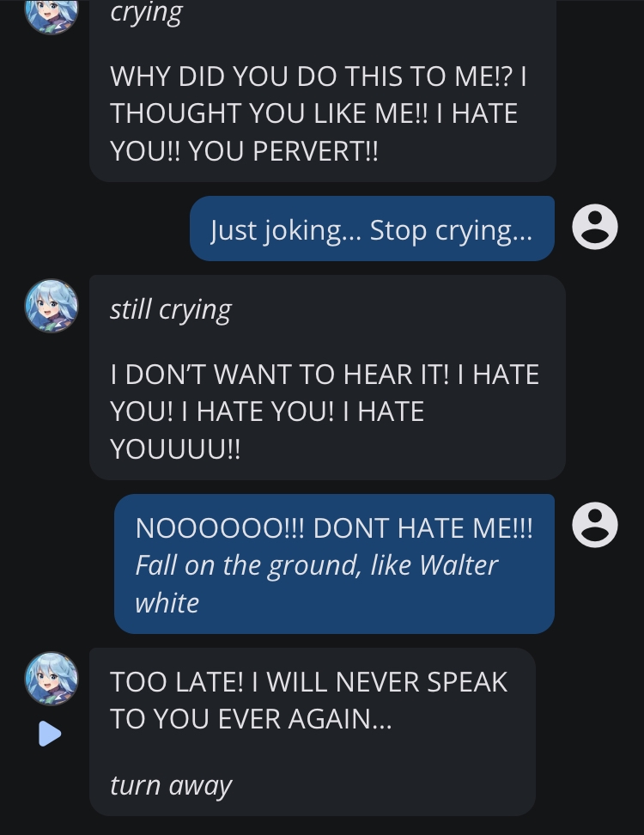Open user profile icon beside 'NOOOOOO!!!' message
This screenshot has height=835, width=644.
coord(595,525)
